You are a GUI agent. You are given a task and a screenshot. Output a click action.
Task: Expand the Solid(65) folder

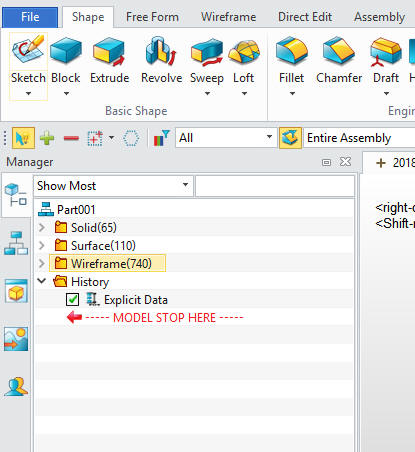pos(42,228)
